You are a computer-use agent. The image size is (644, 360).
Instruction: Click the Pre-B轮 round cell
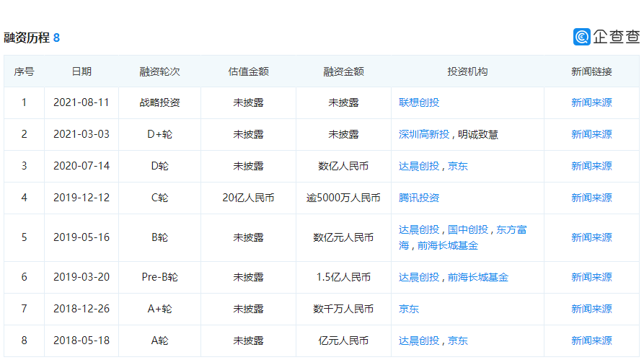click(160, 278)
